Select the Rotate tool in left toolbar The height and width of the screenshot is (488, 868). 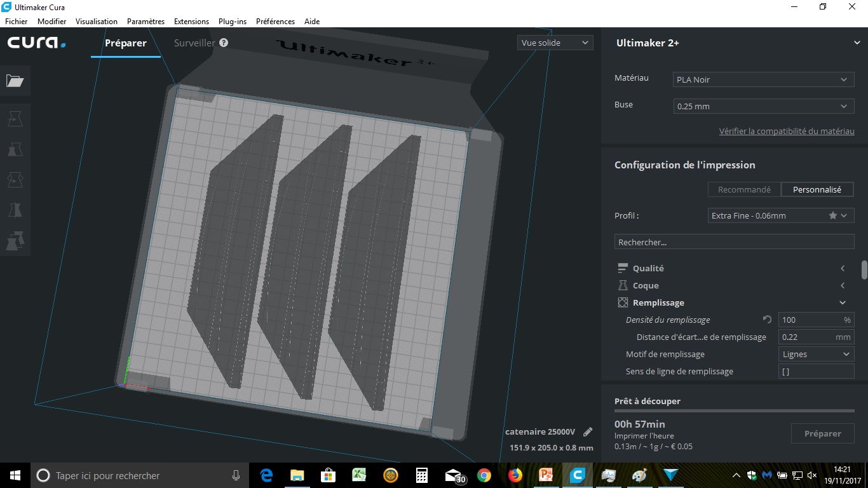(x=15, y=180)
